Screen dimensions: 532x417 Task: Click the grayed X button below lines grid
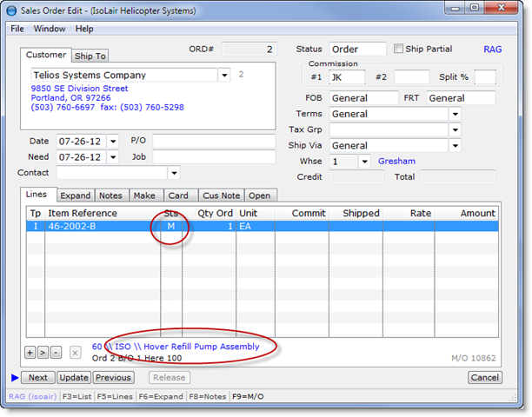75,353
